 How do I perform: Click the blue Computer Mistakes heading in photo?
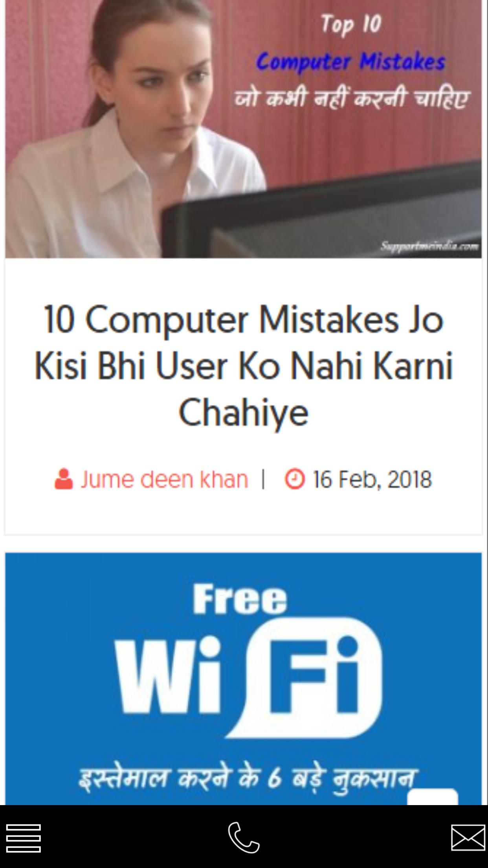(x=350, y=62)
